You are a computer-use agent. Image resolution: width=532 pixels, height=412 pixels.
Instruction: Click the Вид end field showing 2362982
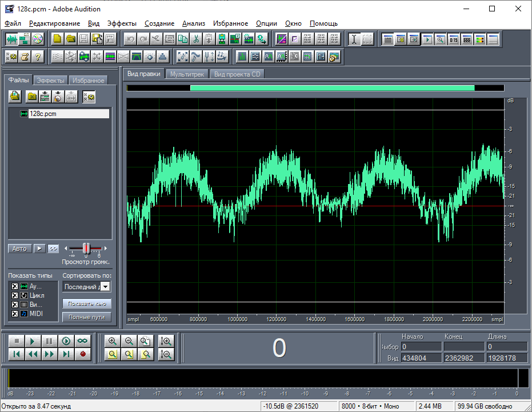click(x=464, y=358)
